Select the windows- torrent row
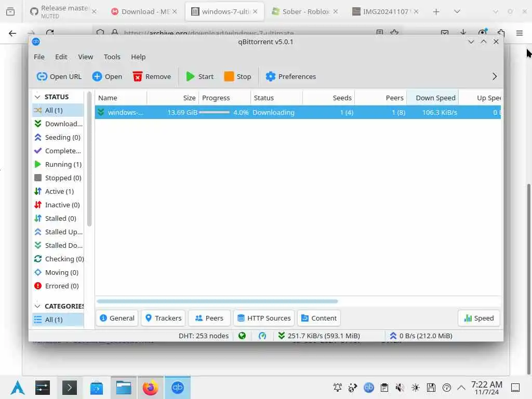Viewport: 532px width, 399px height. pos(298,113)
